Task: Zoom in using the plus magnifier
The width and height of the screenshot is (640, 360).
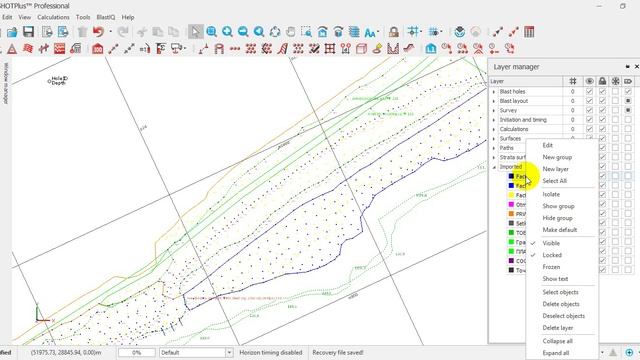Action: pos(227,32)
